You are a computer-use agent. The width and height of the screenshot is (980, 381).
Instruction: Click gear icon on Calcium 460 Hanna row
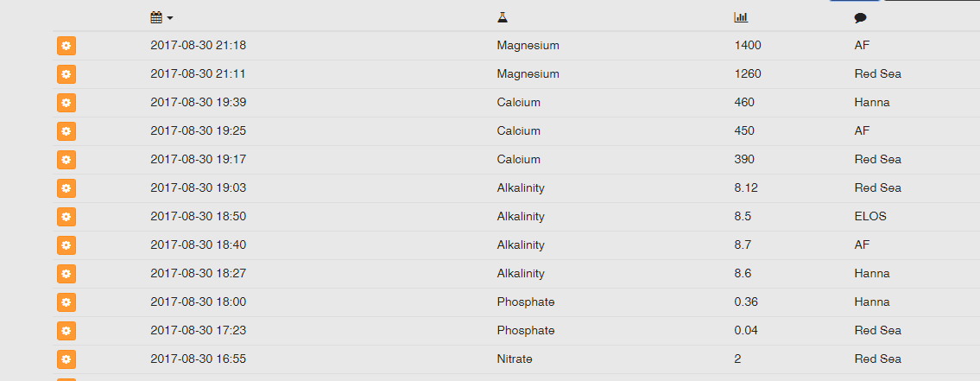click(66, 103)
